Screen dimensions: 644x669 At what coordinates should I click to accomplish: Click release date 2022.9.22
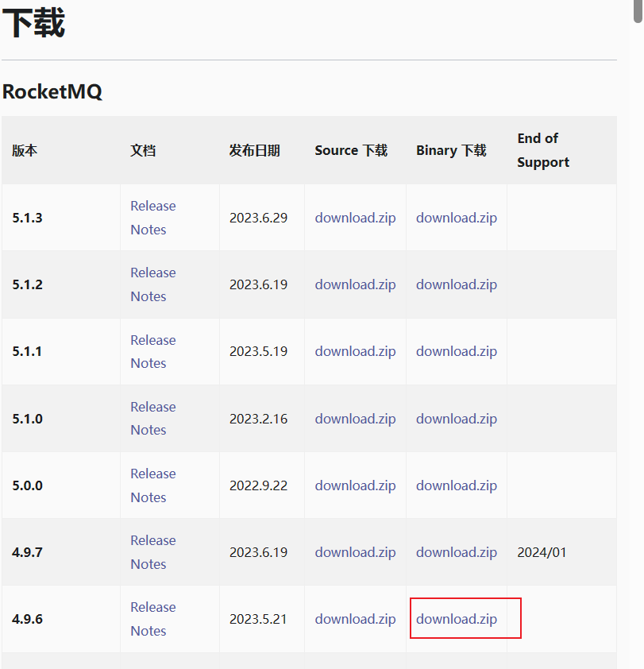point(258,485)
